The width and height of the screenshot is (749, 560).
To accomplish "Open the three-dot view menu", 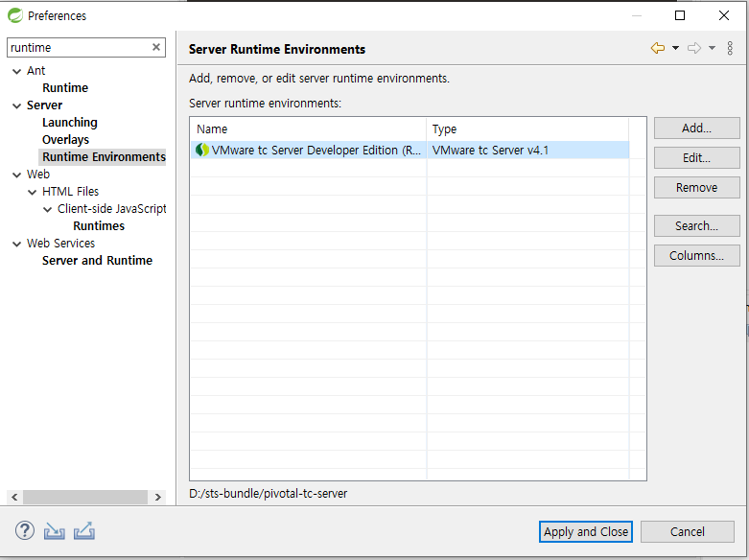I will pyautogui.click(x=730, y=48).
